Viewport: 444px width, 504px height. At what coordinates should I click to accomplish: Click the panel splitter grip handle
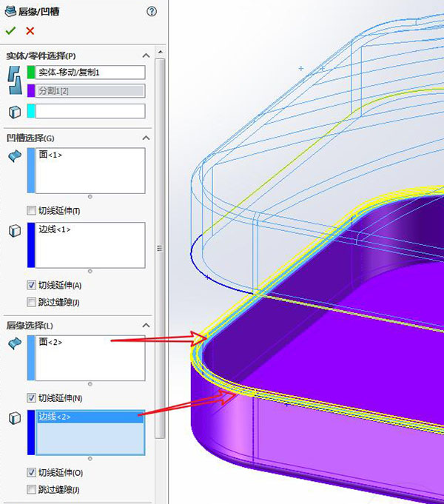pyautogui.click(x=160, y=248)
